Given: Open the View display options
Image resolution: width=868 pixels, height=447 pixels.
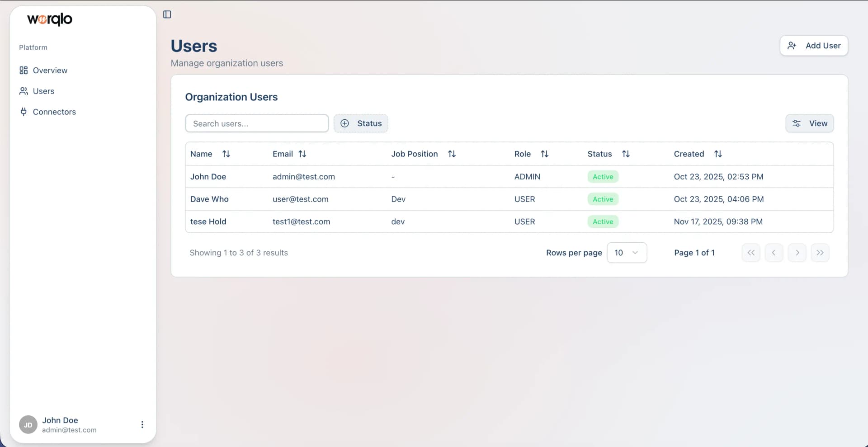Looking at the screenshot, I should point(810,123).
